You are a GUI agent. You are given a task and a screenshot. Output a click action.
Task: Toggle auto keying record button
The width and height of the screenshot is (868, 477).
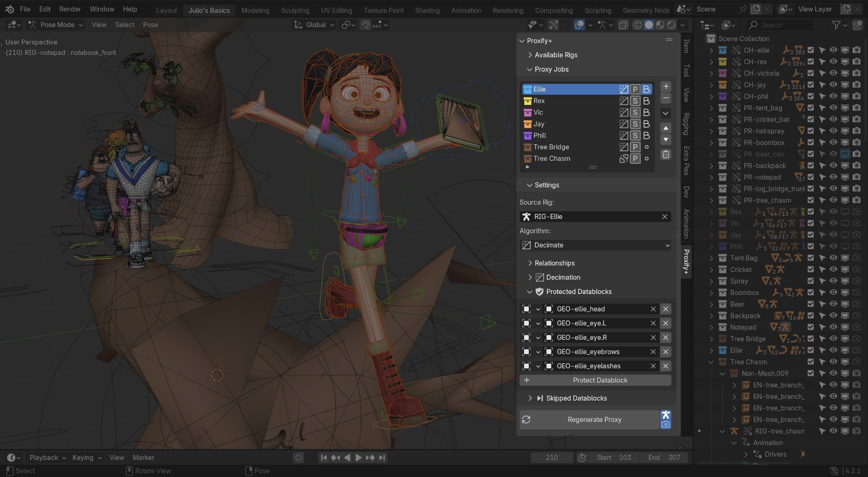tap(299, 457)
